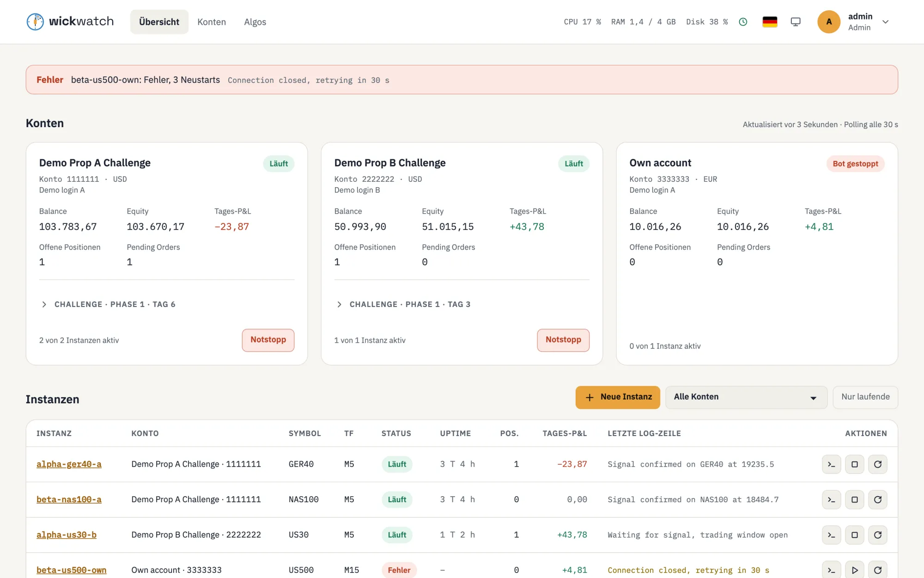Open log console for beta-nas100-a
This screenshot has height=578, width=924.
click(831, 499)
